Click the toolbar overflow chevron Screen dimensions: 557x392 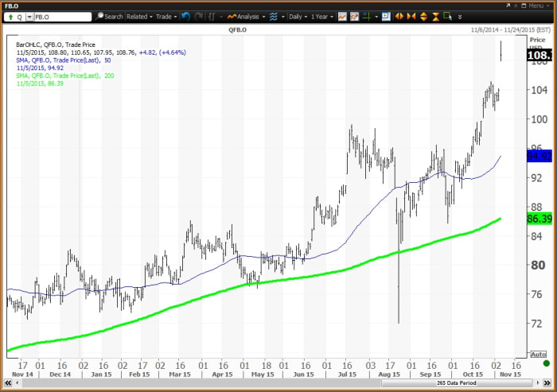pos(461,16)
